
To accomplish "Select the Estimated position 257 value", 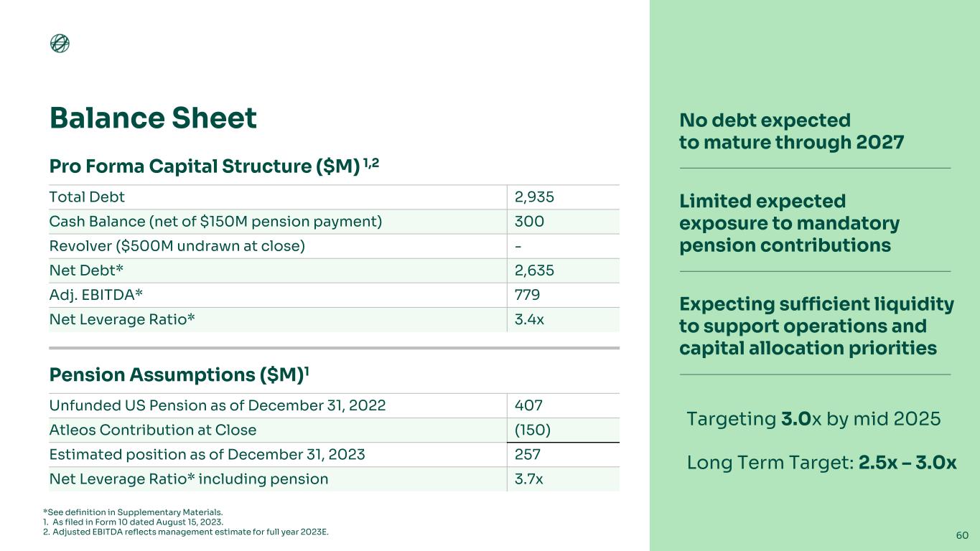I will (x=528, y=454).
